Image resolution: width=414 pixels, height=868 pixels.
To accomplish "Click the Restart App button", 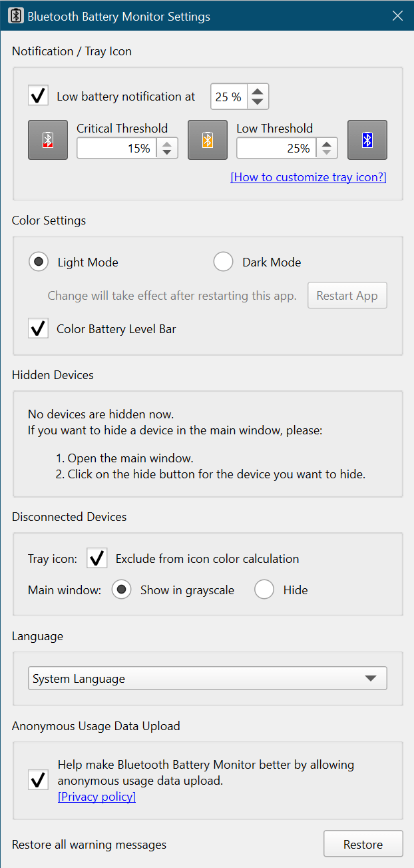I will pos(347,295).
